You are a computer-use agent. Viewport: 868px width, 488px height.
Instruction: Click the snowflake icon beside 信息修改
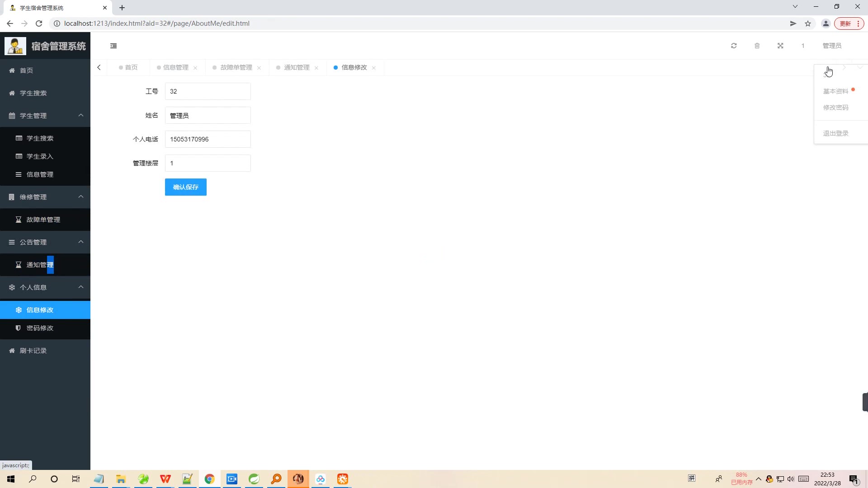(x=18, y=310)
